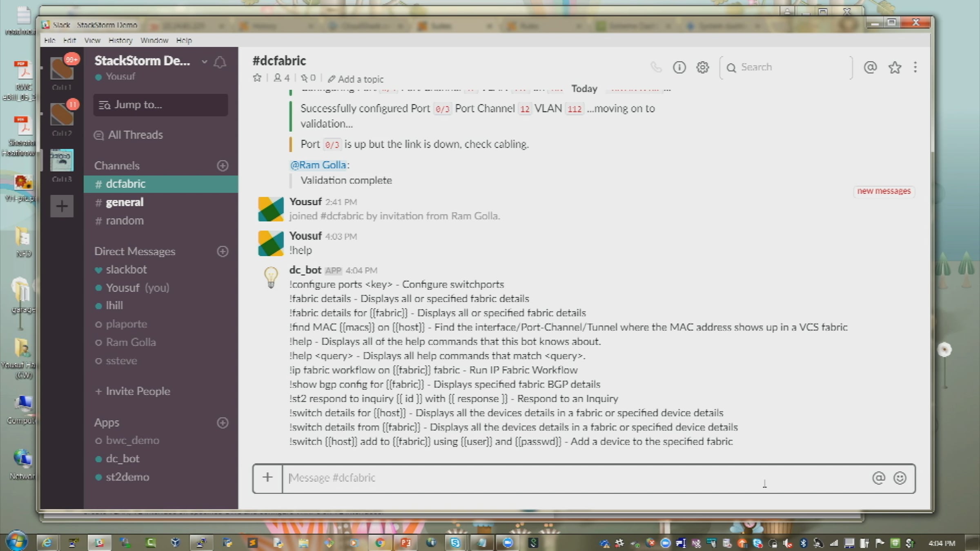The width and height of the screenshot is (980, 551).
Task: Open the Edit menu
Action: [x=69, y=40]
